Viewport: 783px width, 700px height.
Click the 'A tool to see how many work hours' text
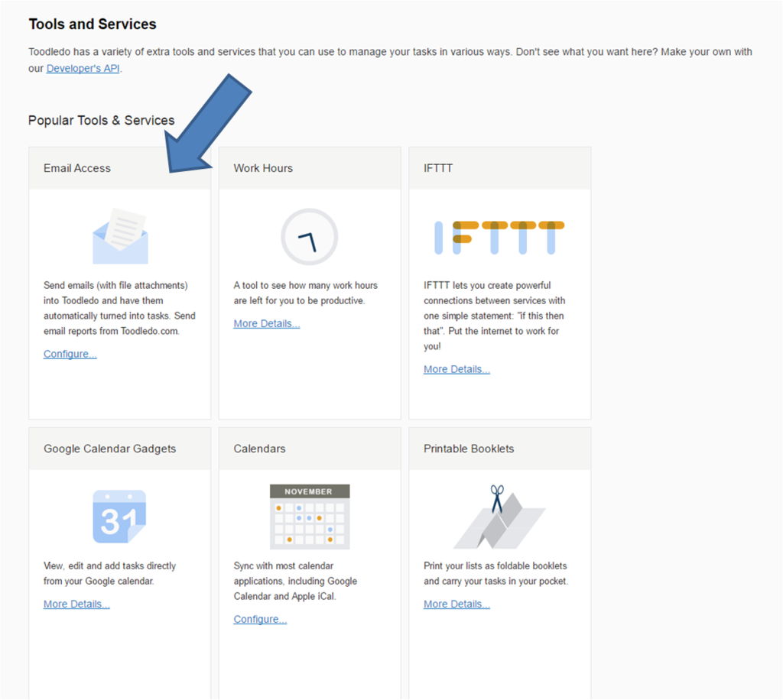pos(306,293)
